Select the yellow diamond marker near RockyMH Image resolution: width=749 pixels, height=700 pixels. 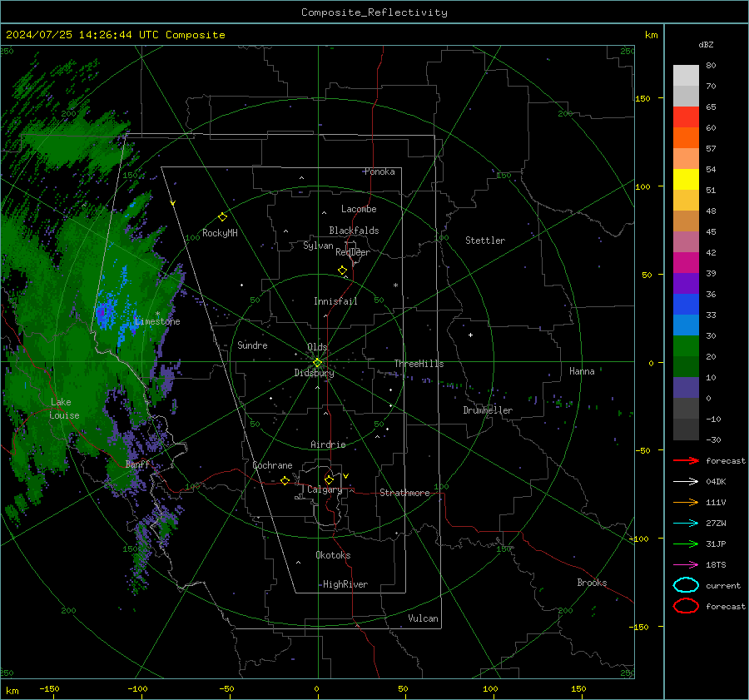[x=222, y=217]
